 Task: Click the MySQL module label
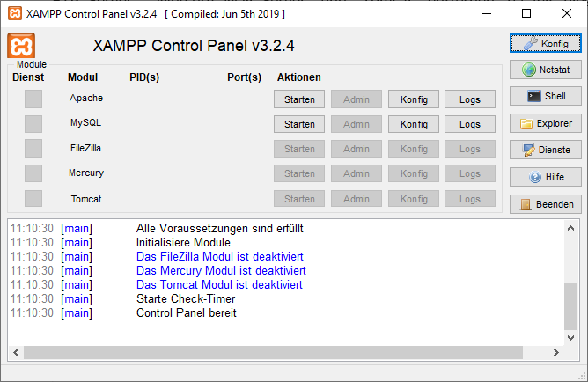click(x=86, y=123)
